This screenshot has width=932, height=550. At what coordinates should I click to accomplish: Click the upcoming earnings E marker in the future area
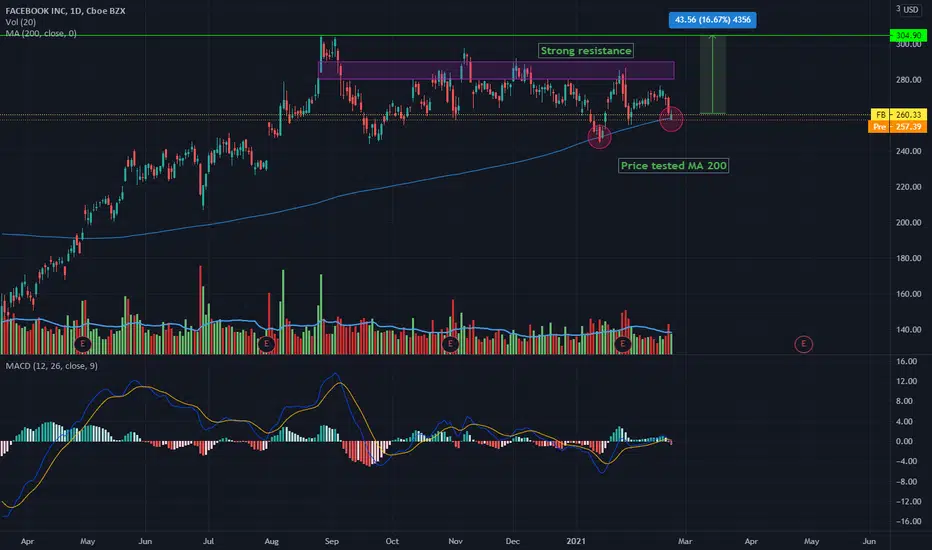point(804,344)
